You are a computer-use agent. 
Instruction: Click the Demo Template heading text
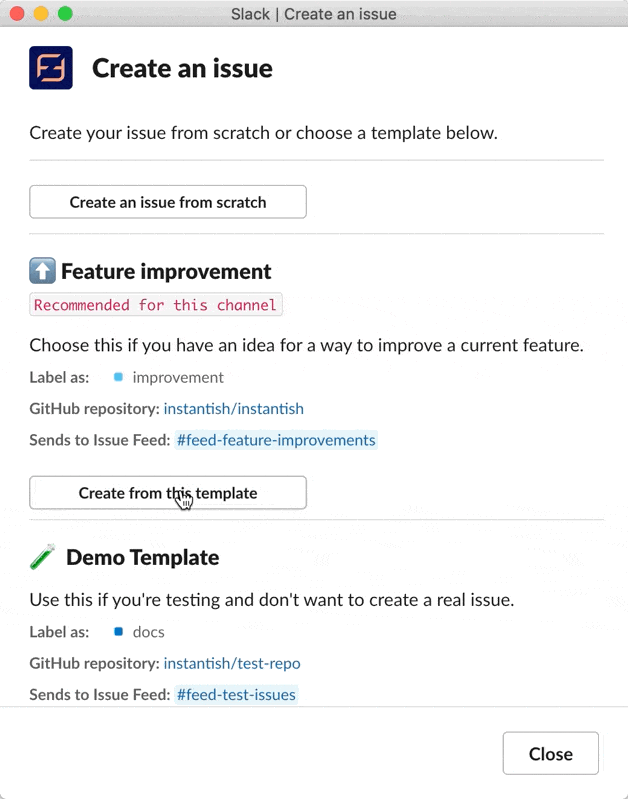143,557
